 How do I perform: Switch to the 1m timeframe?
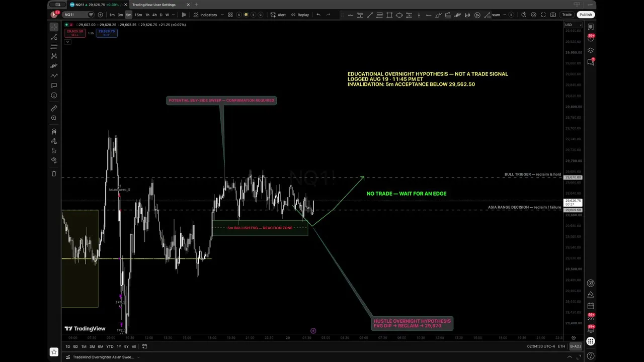(x=112, y=15)
